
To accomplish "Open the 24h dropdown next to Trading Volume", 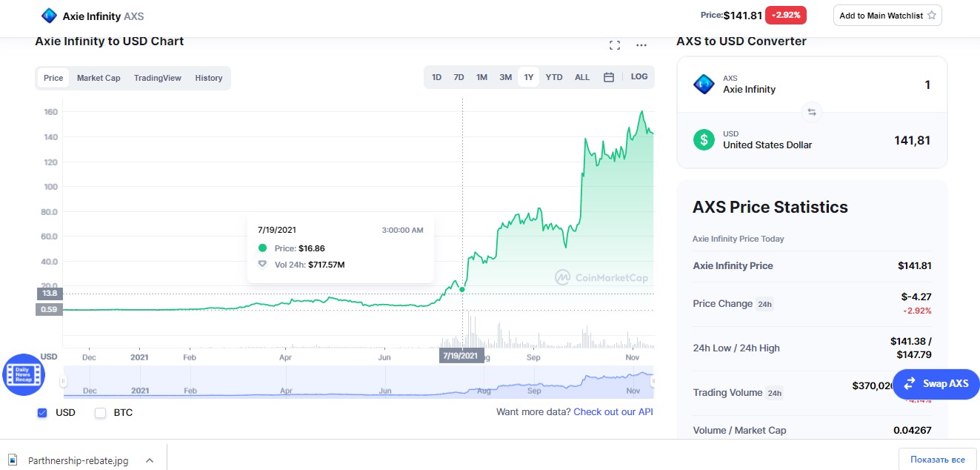I will 774,393.
